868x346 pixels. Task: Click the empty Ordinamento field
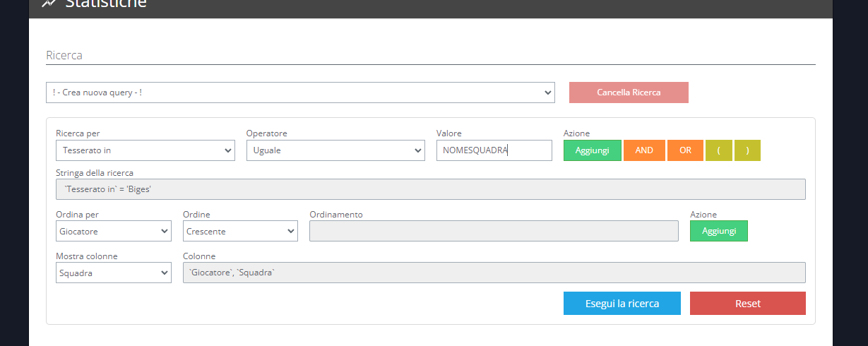493,231
